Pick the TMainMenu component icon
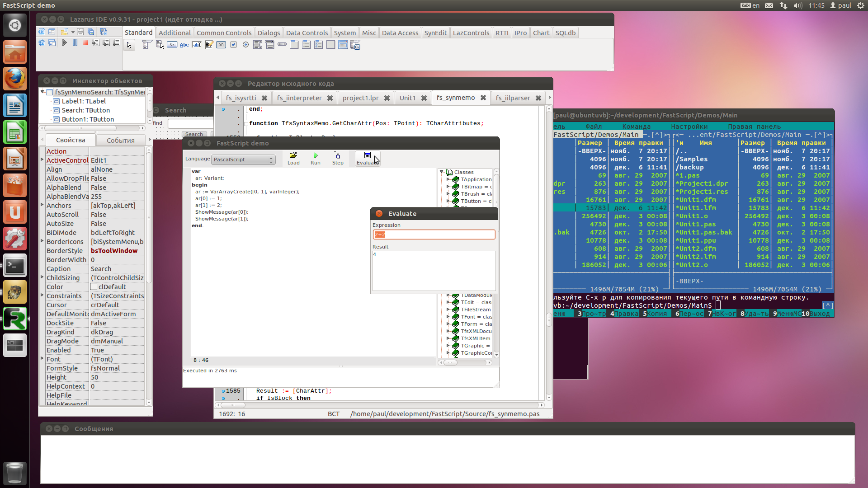Image resolution: width=868 pixels, height=488 pixels. (x=147, y=45)
